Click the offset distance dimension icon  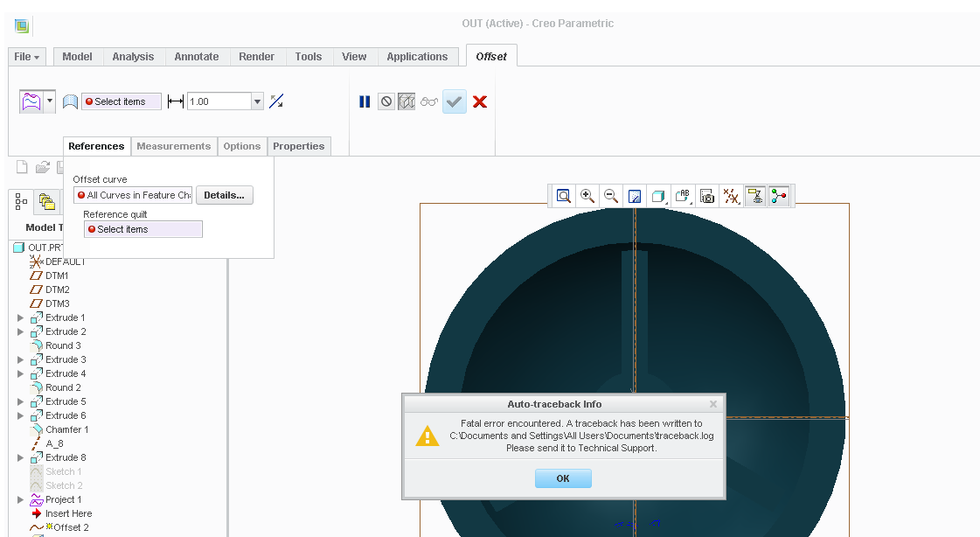pos(176,101)
